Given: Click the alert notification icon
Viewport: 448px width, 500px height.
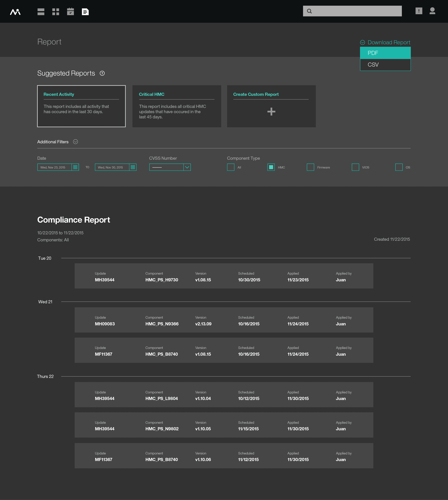Looking at the screenshot, I should (x=419, y=11).
